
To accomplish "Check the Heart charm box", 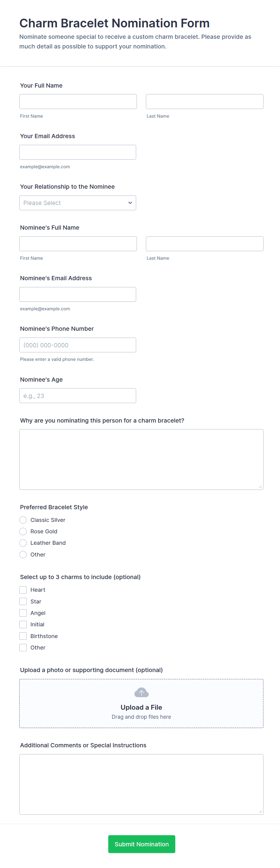I will 23,590.
